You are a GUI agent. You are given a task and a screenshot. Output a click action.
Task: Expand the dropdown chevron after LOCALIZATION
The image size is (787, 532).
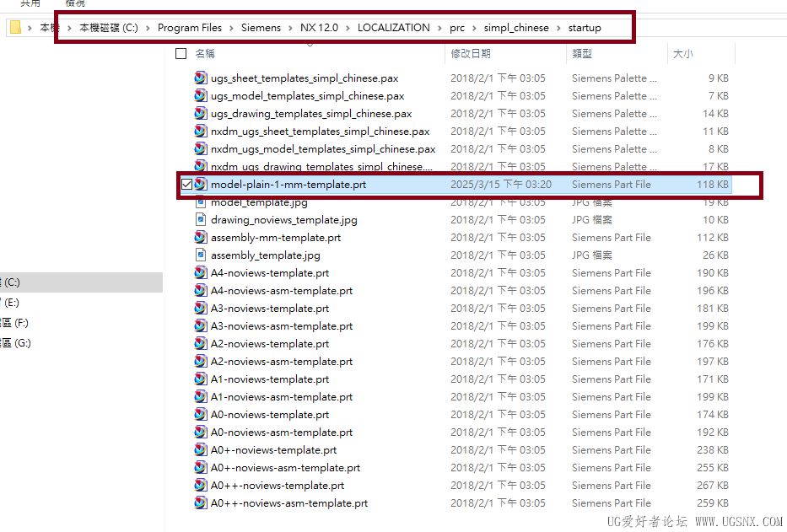coord(439,28)
